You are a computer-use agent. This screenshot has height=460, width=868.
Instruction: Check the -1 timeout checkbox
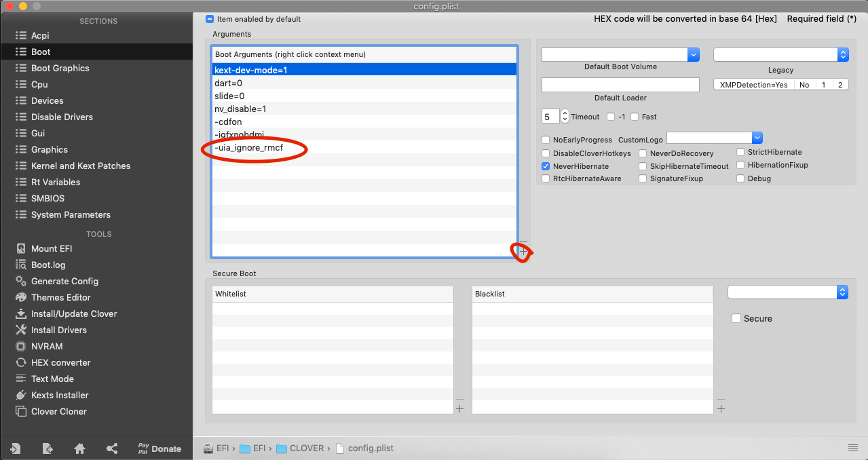pyautogui.click(x=611, y=117)
